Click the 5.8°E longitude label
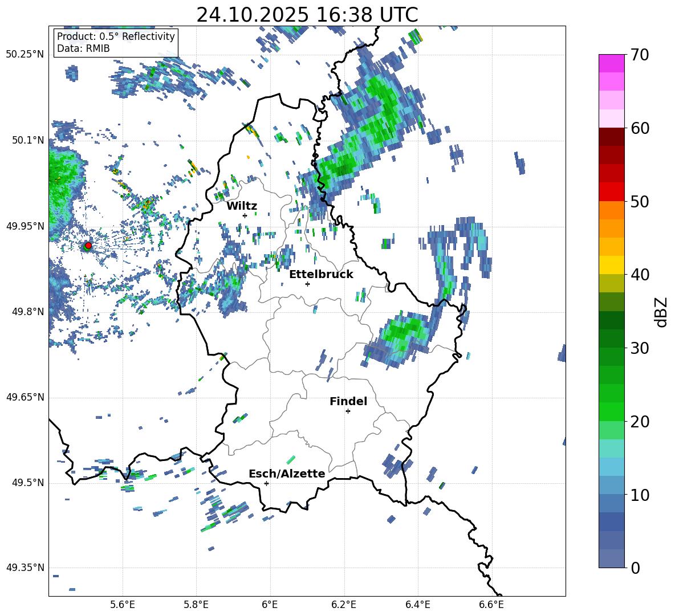This screenshot has height=616, width=675. pyautogui.click(x=196, y=605)
